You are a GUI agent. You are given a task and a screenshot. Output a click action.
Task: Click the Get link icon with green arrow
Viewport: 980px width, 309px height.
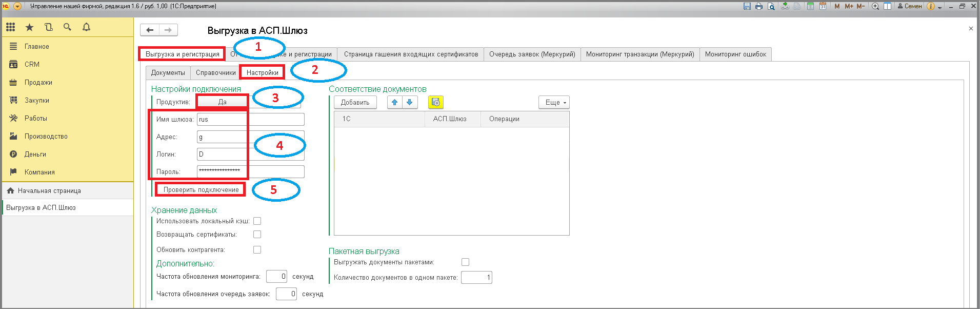[x=785, y=6]
